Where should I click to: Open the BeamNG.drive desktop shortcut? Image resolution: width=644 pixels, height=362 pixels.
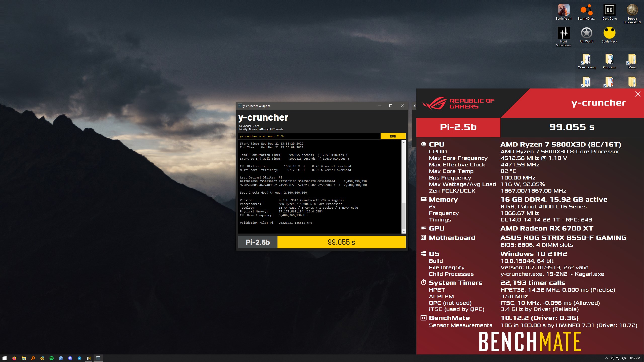point(586,12)
